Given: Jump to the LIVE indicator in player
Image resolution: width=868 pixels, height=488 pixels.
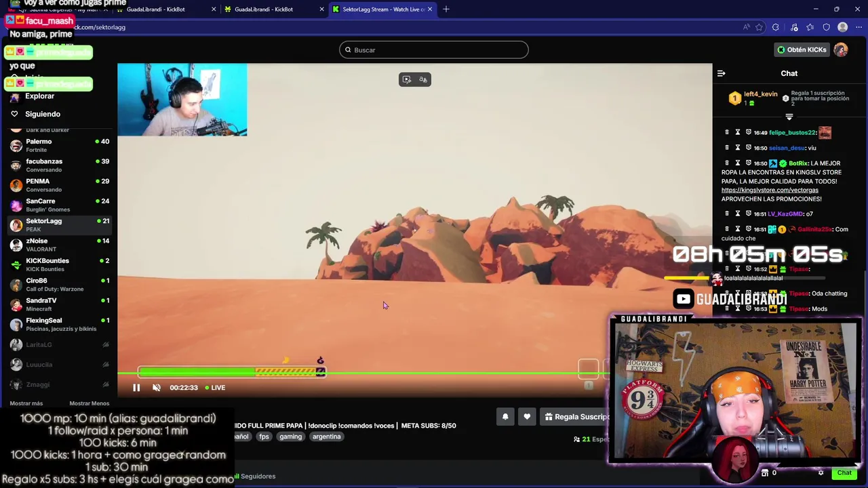Looking at the screenshot, I should 215,388.
